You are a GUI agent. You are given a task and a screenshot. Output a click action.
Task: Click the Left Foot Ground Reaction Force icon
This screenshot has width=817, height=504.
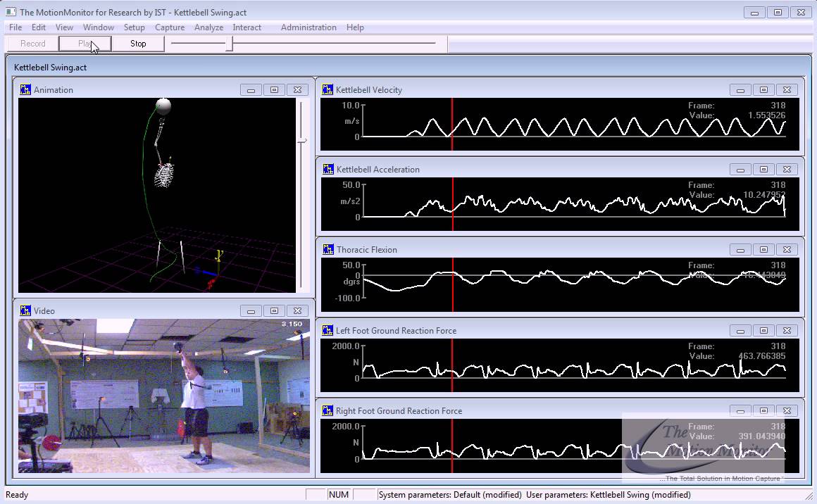click(328, 330)
